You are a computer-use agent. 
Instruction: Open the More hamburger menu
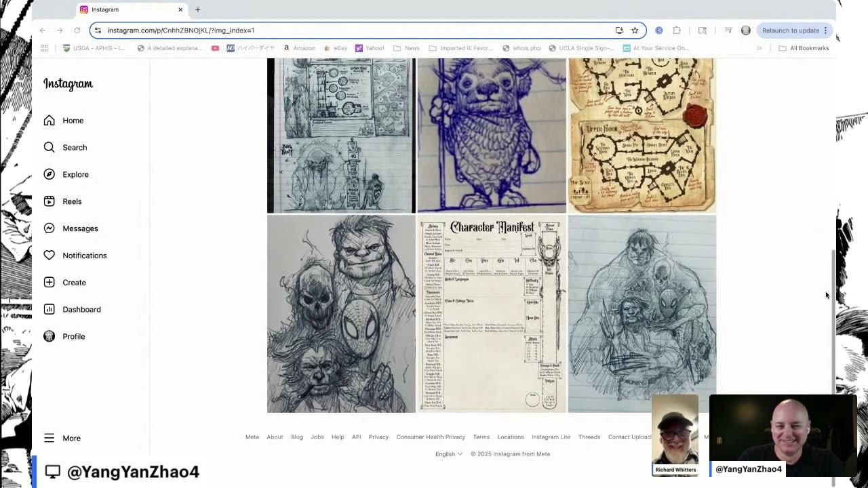coord(62,439)
